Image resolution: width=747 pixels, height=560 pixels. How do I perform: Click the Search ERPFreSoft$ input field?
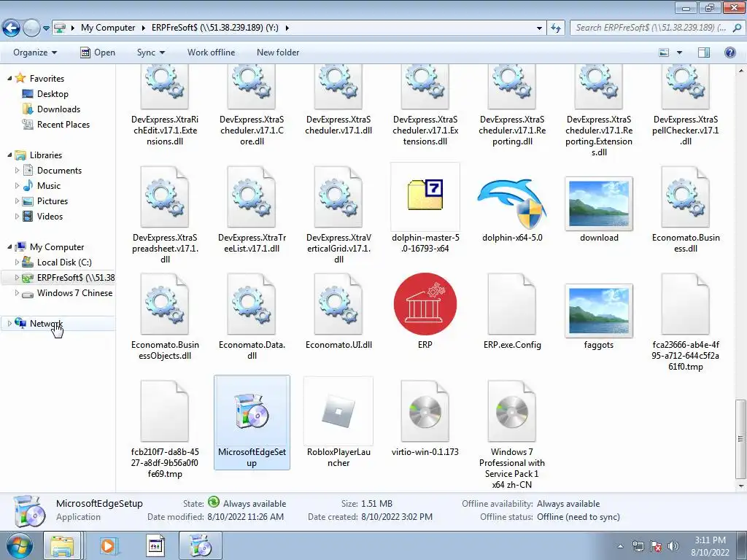click(x=651, y=28)
